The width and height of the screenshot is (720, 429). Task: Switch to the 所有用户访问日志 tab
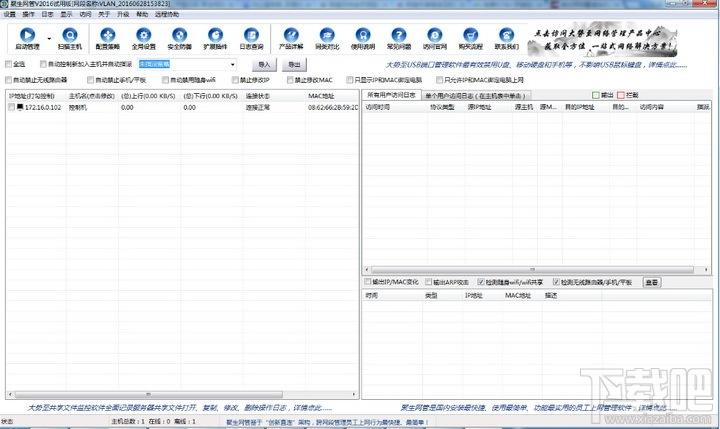pos(391,95)
